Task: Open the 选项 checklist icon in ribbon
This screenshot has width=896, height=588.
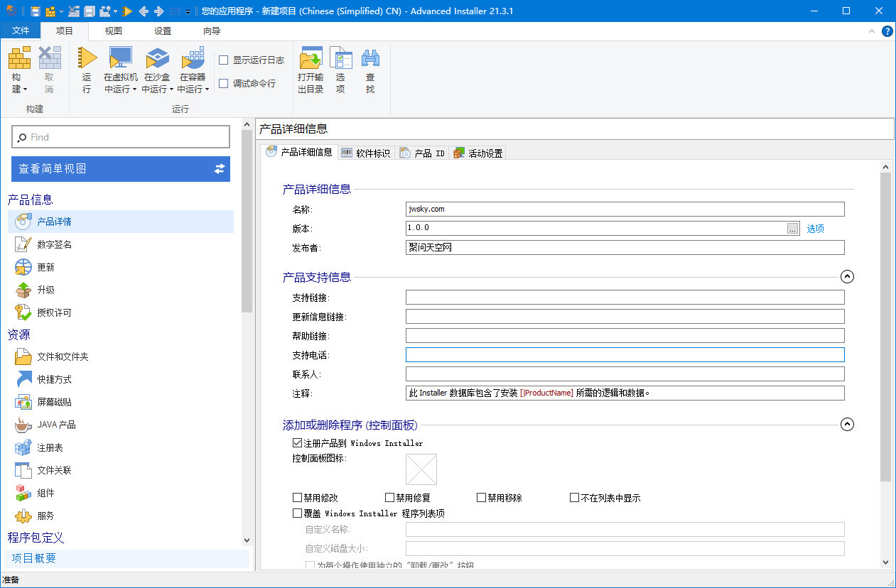Action: (340, 59)
